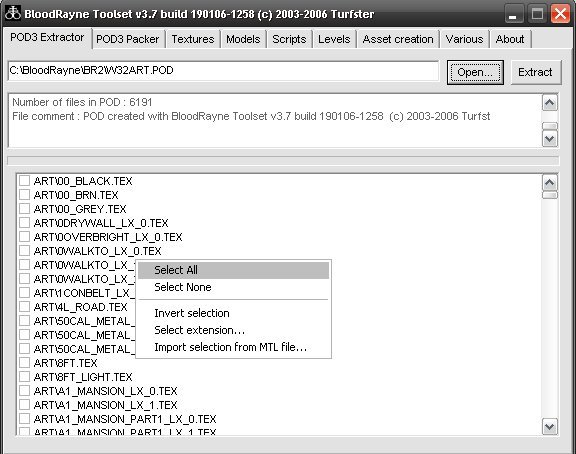576x454 pixels.
Task: Choose Invert selection in context menu
Action: point(234,313)
